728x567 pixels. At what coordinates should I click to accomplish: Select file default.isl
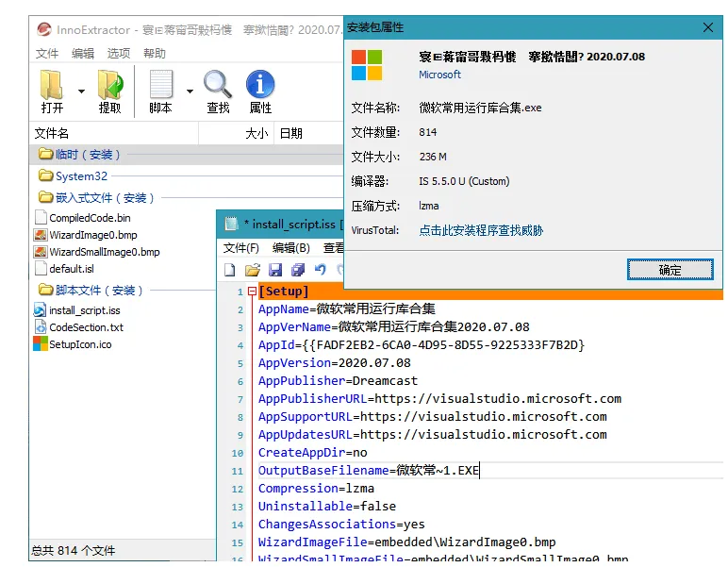pyautogui.click(x=72, y=269)
